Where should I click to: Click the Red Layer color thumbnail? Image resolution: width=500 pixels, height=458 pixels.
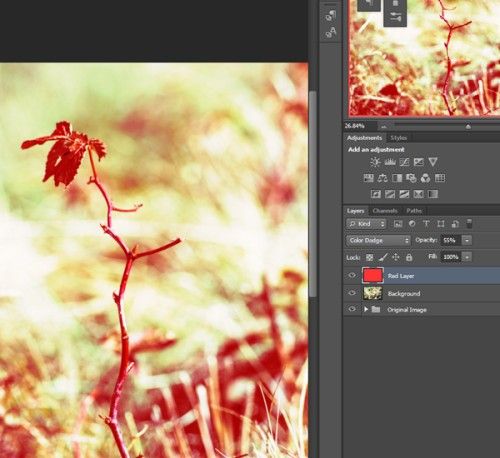click(x=373, y=276)
